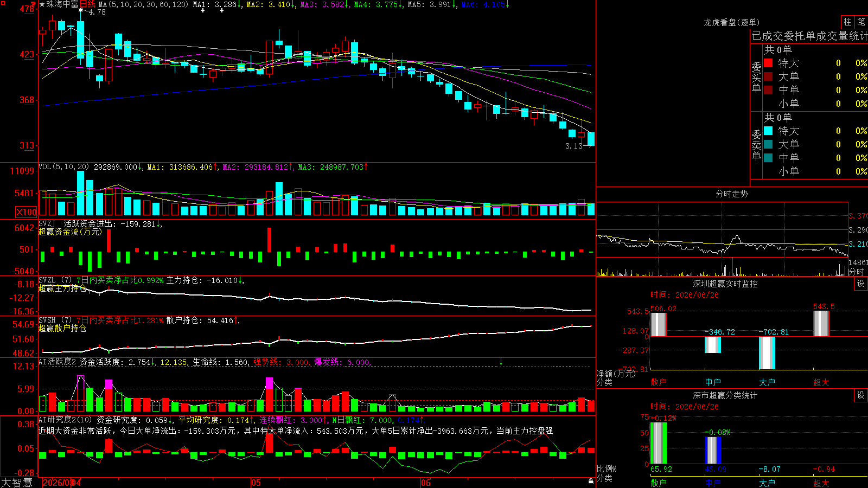Click the 43.09 中户 ratio value
The image size is (868, 488).
[716, 469]
